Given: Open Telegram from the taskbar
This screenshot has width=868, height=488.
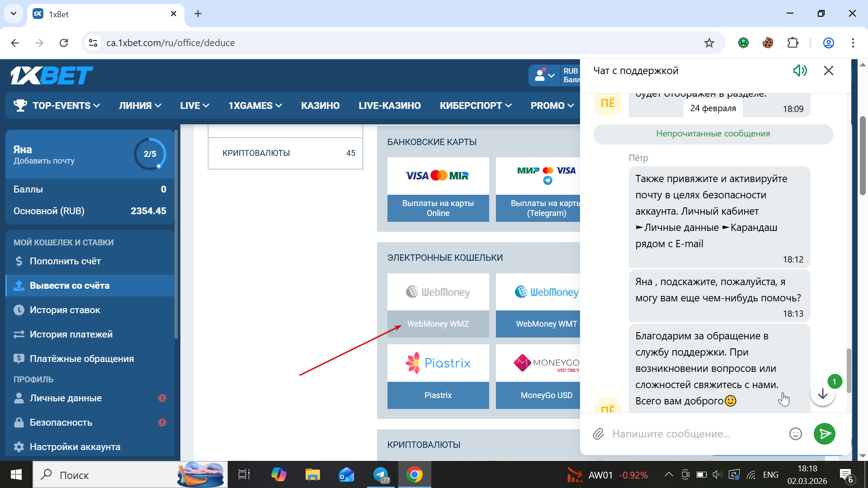Looking at the screenshot, I should [x=381, y=475].
